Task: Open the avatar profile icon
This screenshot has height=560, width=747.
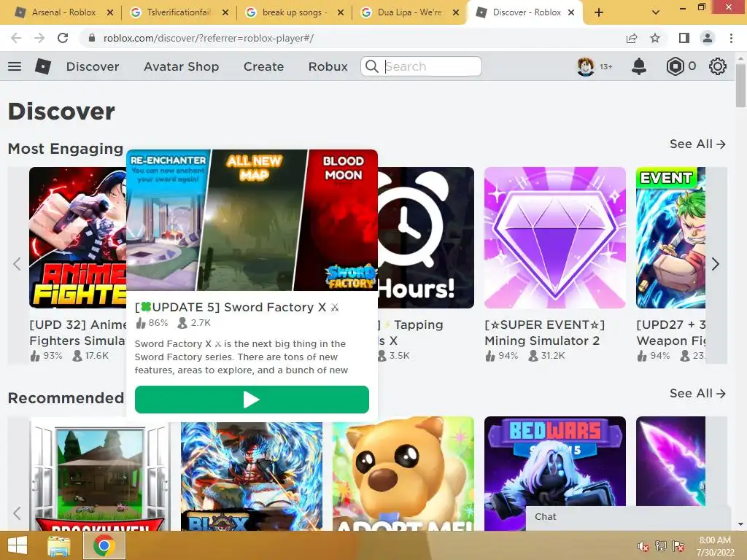Action: click(x=586, y=66)
